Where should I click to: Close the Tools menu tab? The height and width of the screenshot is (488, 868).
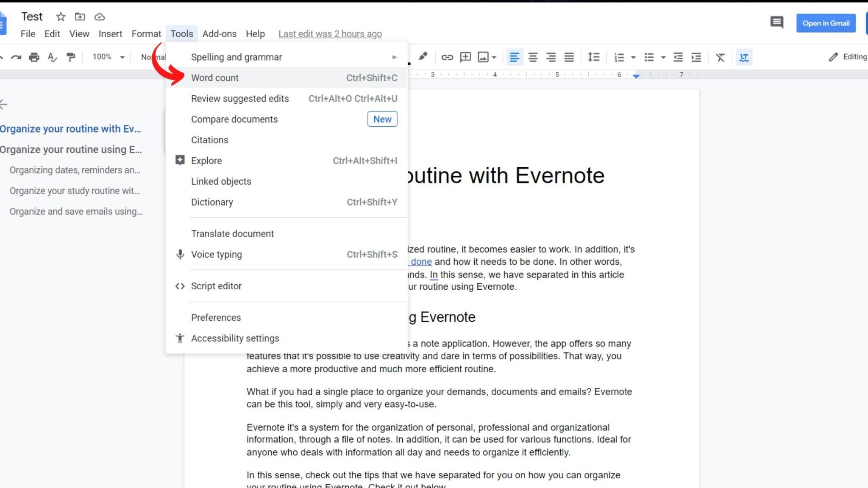[x=182, y=34]
